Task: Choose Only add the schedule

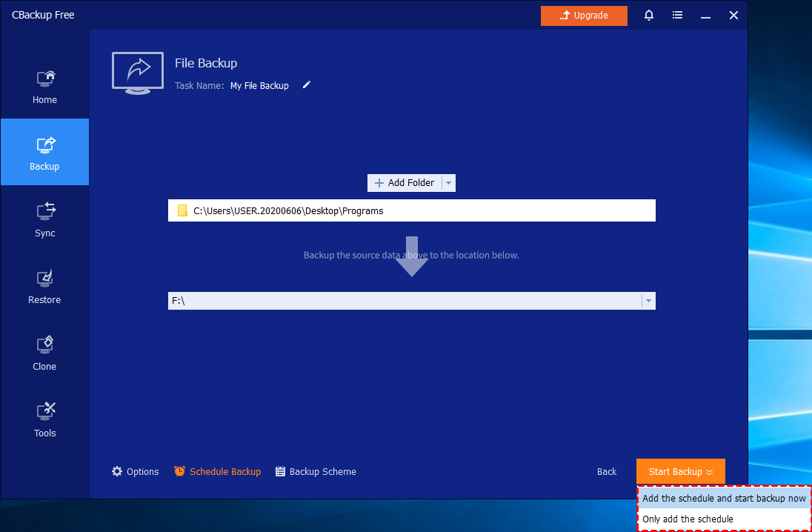Action: pos(688,519)
